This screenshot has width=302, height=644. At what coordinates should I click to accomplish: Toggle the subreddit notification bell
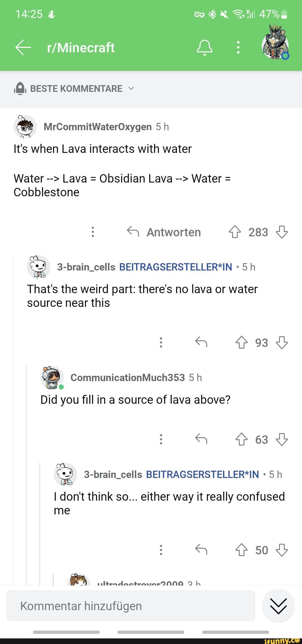(205, 47)
